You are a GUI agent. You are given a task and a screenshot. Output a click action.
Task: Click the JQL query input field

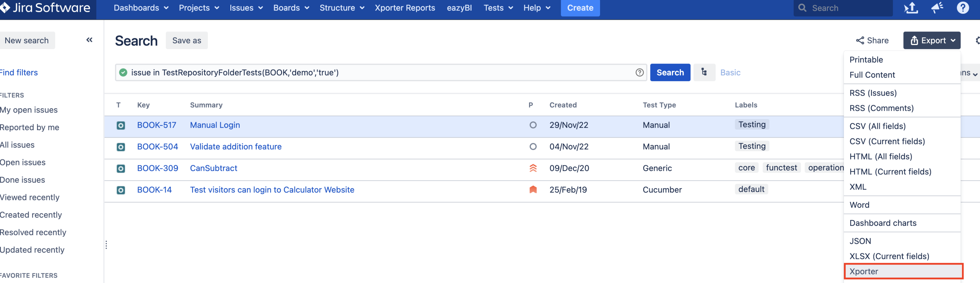click(x=380, y=72)
